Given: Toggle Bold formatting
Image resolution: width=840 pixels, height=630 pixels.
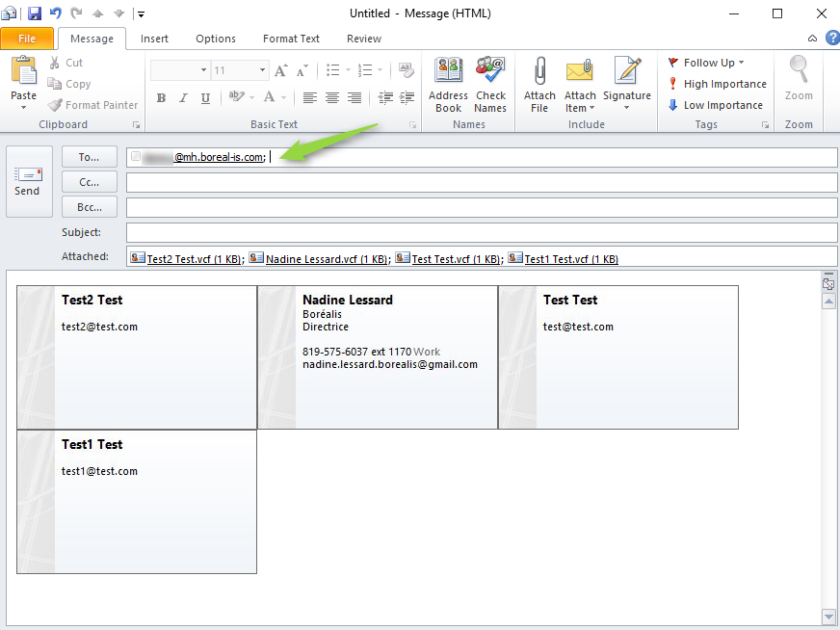Looking at the screenshot, I should click(161, 97).
